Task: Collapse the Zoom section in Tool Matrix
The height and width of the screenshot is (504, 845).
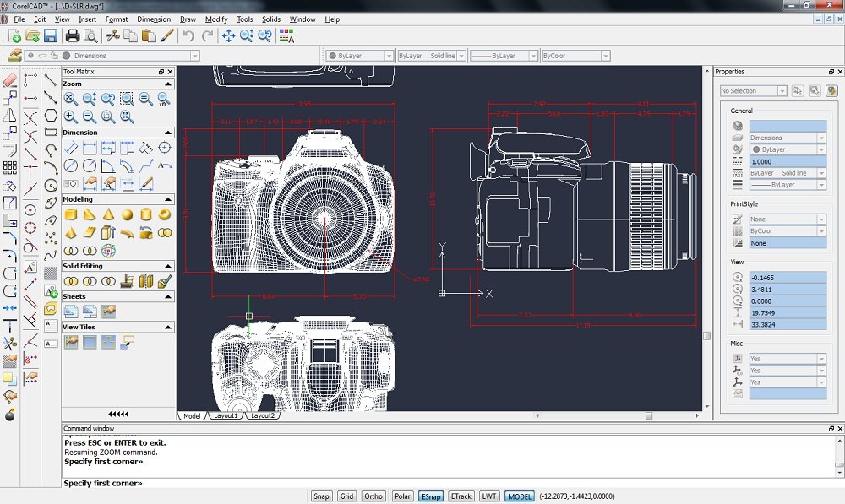Action: 170,84
